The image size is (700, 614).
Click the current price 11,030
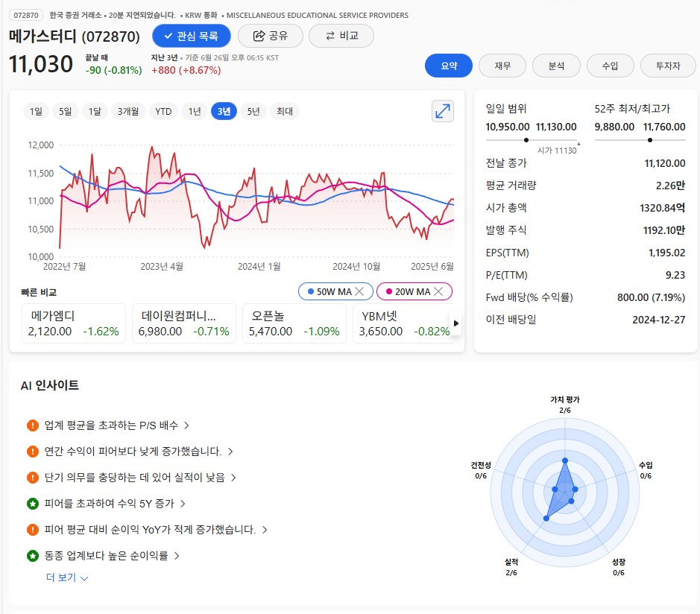point(41,64)
